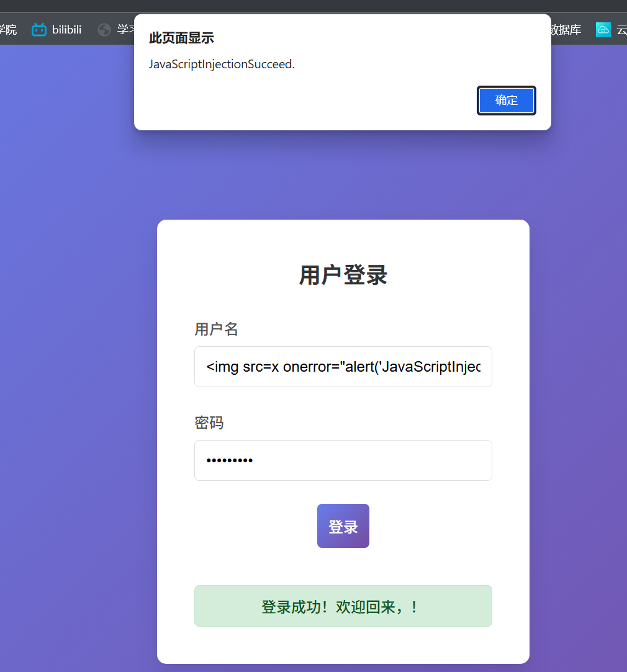
Task: Click the 用户名 field label
Action: click(216, 329)
